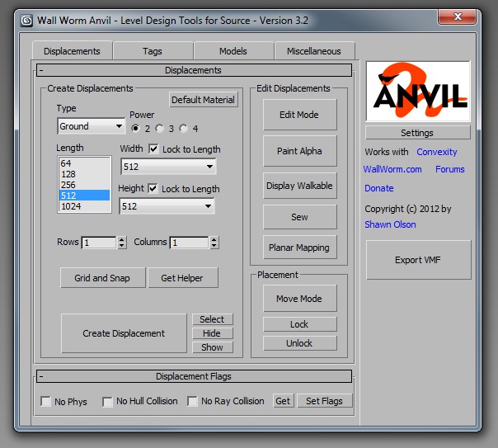Select 64 in the Length list
Screen dimensions: 498x448
click(84, 163)
